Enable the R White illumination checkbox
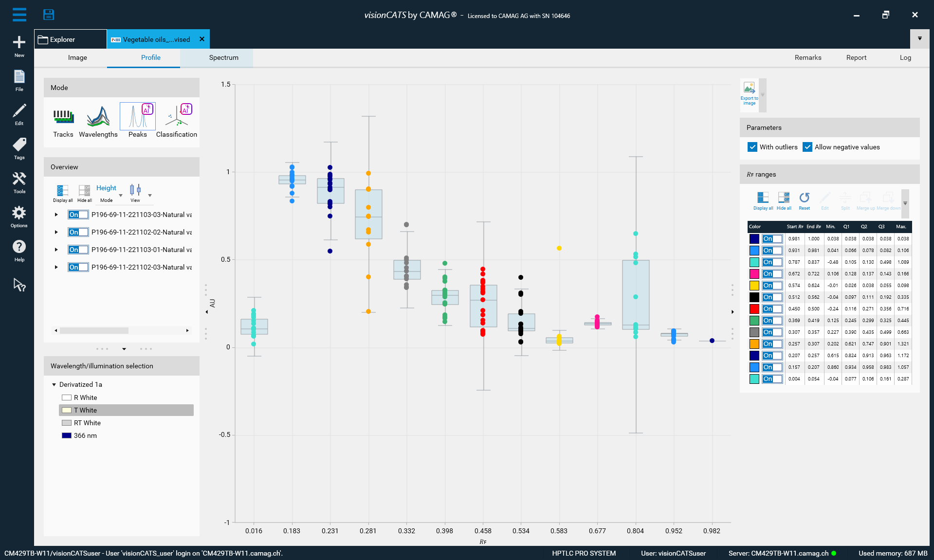Screen dimensions: 934x560 pyautogui.click(x=67, y=397)
